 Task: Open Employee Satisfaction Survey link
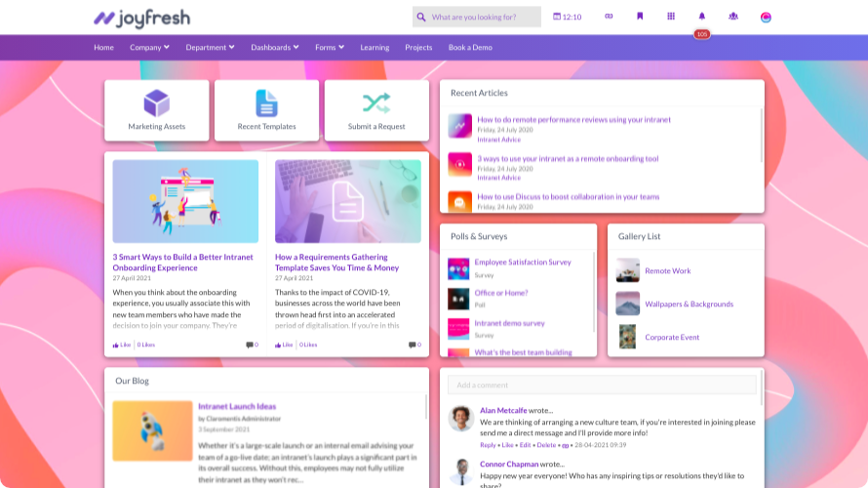[523, 262]
